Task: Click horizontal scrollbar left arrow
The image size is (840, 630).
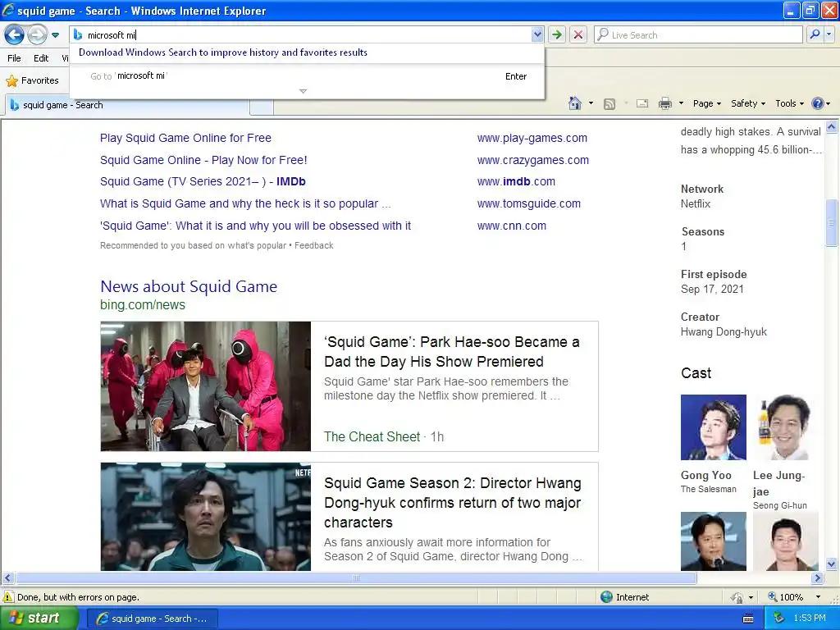Action: pyautogui.click(x=7, y=578)
